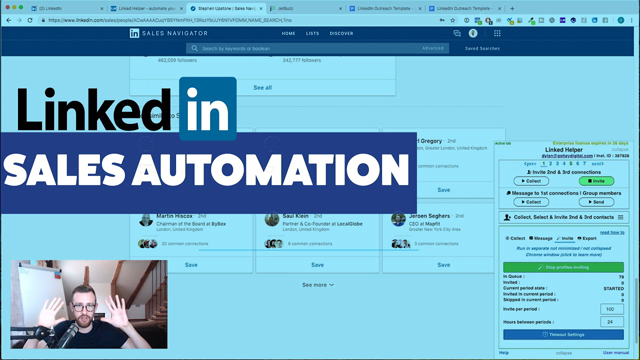The height and width of the screenshot is (360, 640).
Task: Go to Linked Helper page 5
Action: (x=571, y=164)
